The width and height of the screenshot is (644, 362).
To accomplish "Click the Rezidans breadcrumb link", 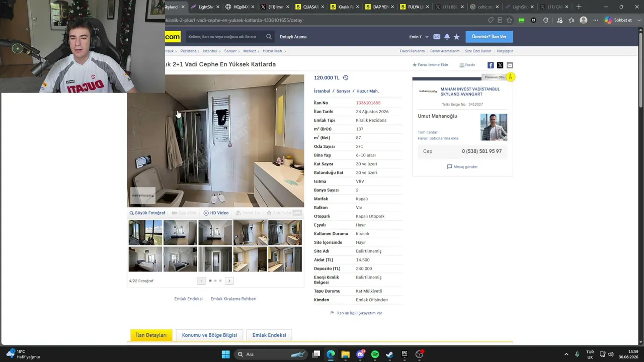I will click(x=188, y=51).
